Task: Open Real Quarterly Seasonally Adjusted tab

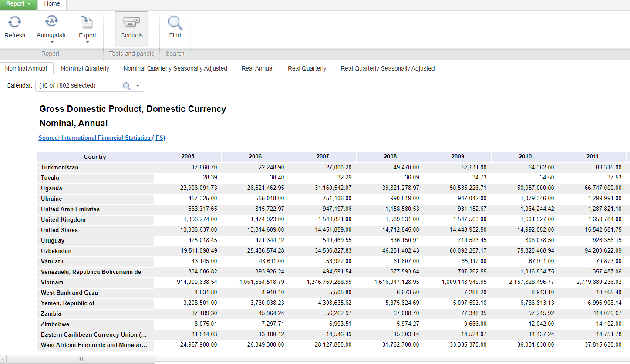Action: pos(387,68)
